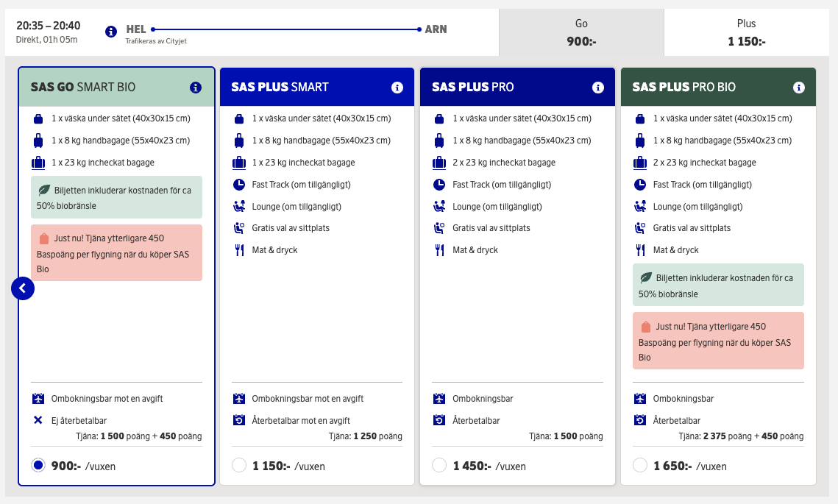This screenshot has height=504, width=838.
Task: Open info icon on SAS Plus Pro Bio card
Action: point(798,88)
